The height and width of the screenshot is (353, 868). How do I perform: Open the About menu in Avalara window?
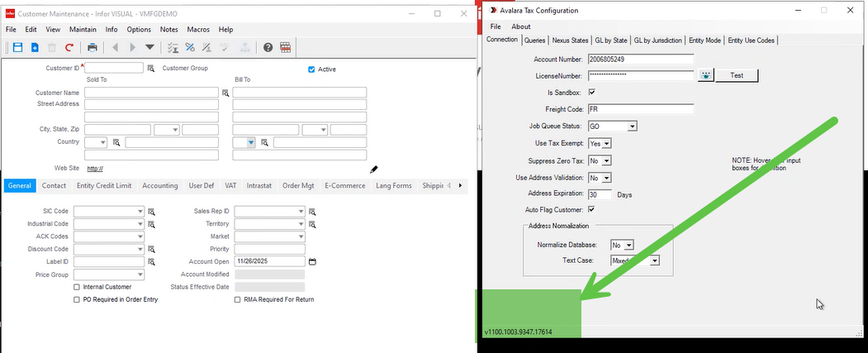[521, 26]
